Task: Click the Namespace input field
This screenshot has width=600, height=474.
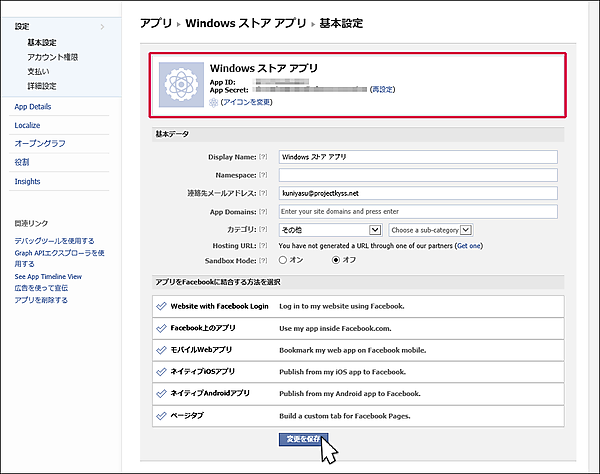Action: (417, 174)
